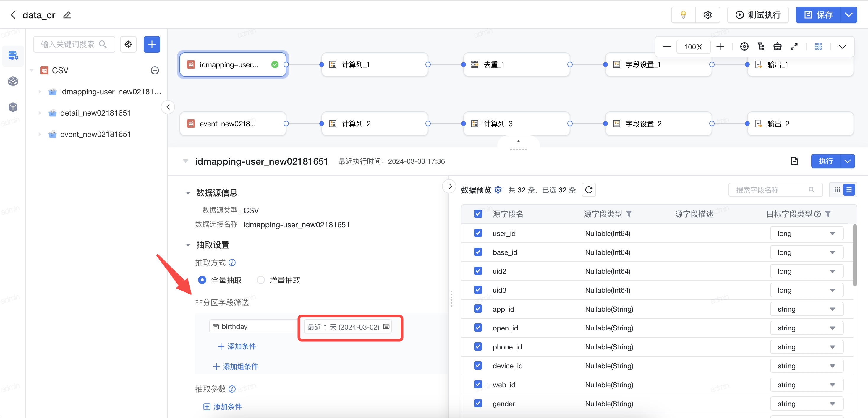Open the 最近 1 天 date picker
Viewport: 868px width, 418px height.
click(x=348, y=327)
